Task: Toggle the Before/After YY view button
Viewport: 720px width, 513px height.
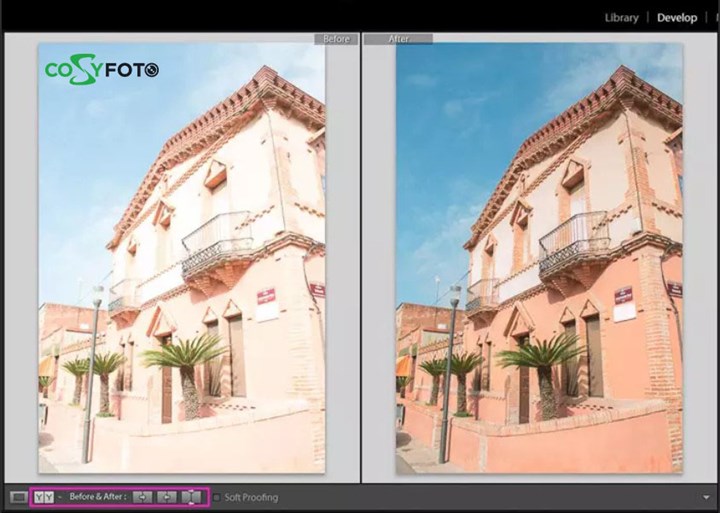Action: (43, 497)
